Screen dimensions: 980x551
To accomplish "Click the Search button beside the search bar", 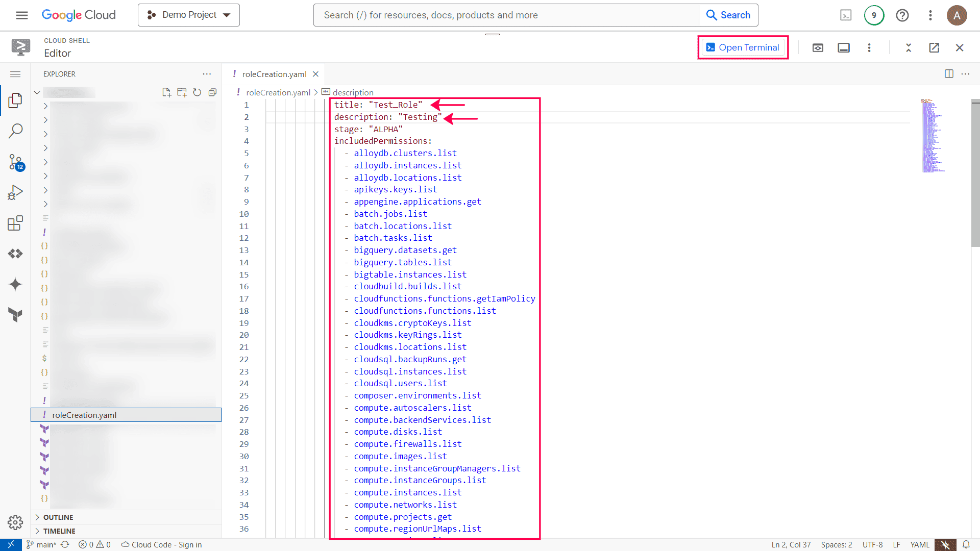I will click(728, 15).
